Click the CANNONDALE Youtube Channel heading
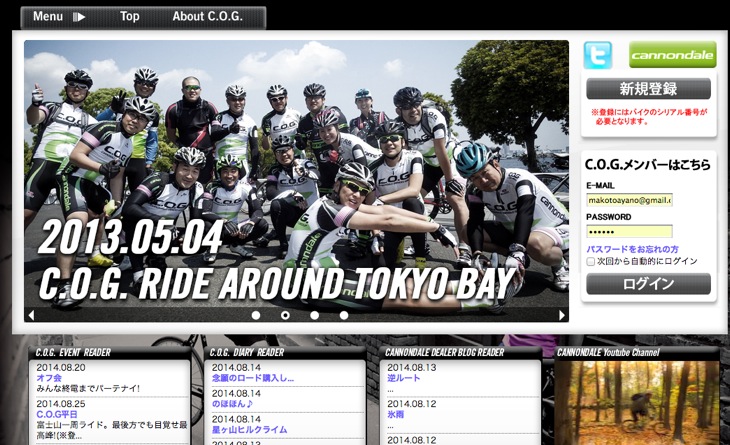 (x=608, y=352)
